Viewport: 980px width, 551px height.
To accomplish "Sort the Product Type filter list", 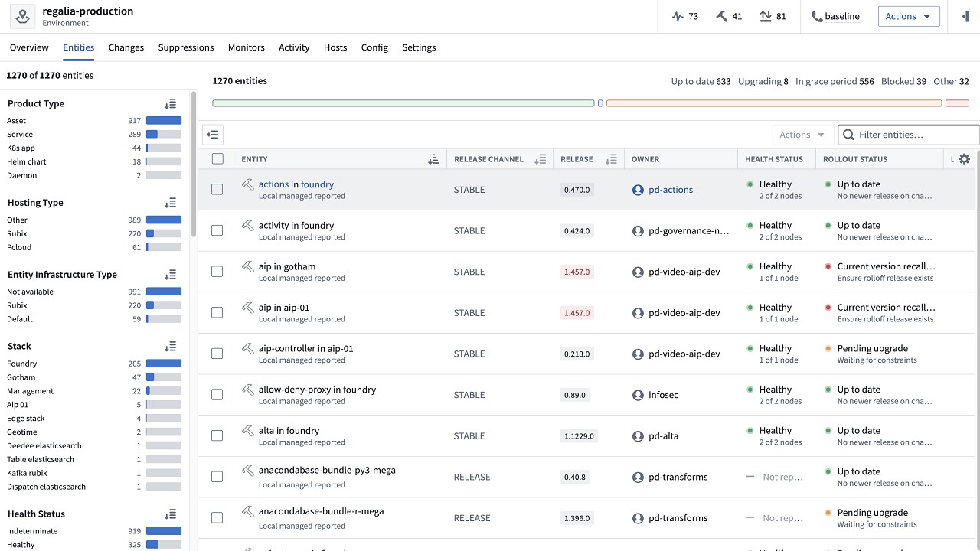I will click(170, 103).
